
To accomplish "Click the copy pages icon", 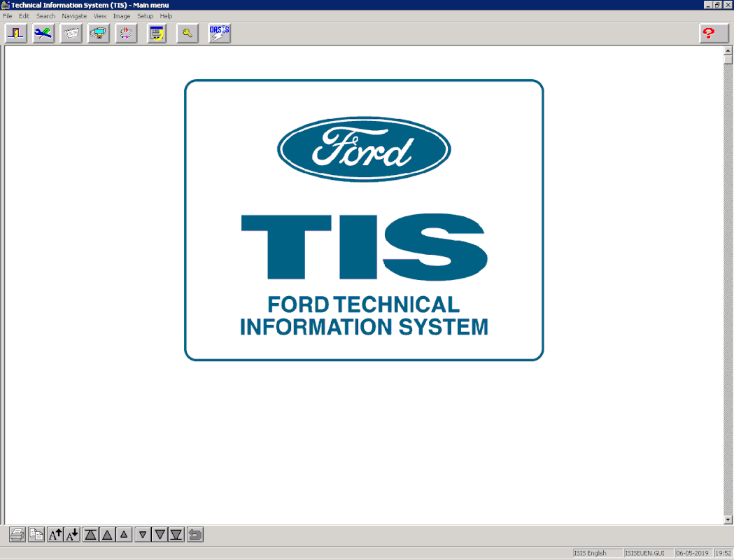I will point(36,534).
